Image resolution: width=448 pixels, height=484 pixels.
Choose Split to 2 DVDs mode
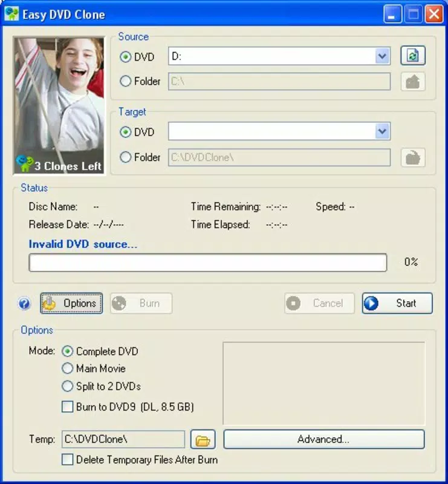(101, 386)
